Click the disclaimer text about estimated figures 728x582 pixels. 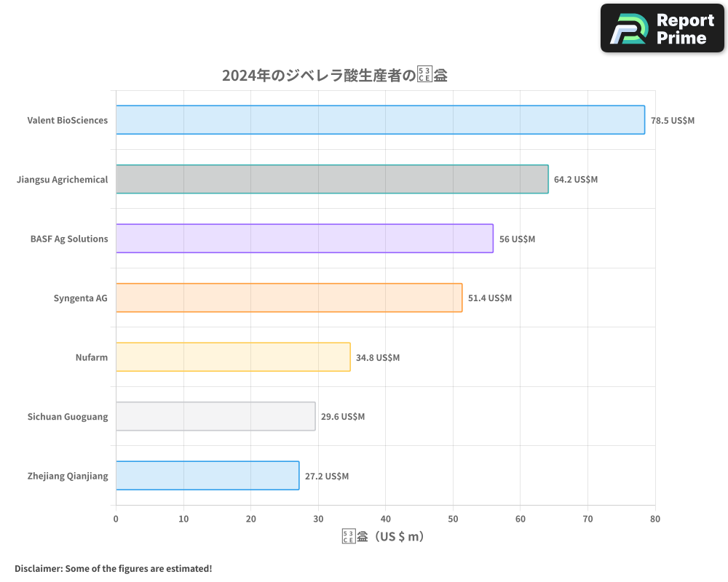[x=114, y=568]
